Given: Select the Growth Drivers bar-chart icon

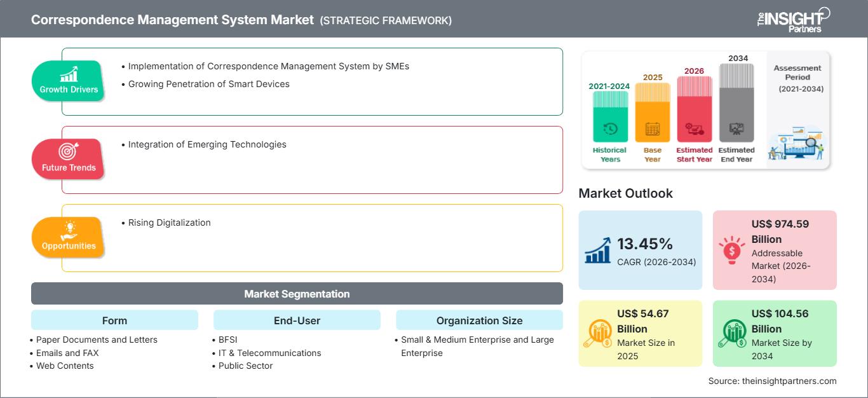Looking at the screenshot, I should click(x=68, y=75).
